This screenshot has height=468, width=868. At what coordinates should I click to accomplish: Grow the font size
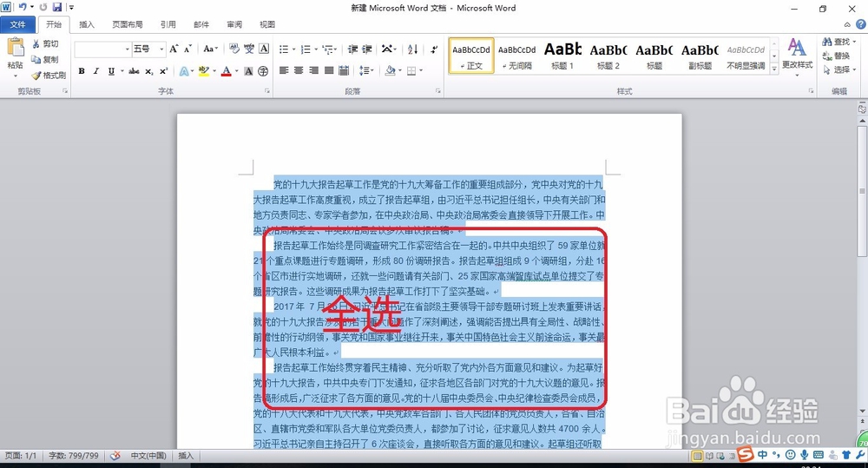[174, 49]
